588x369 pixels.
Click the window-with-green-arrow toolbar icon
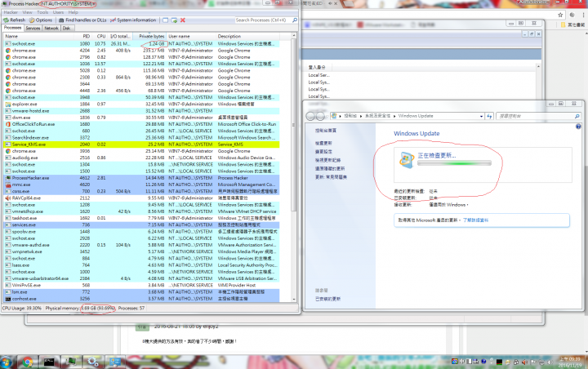174,20
